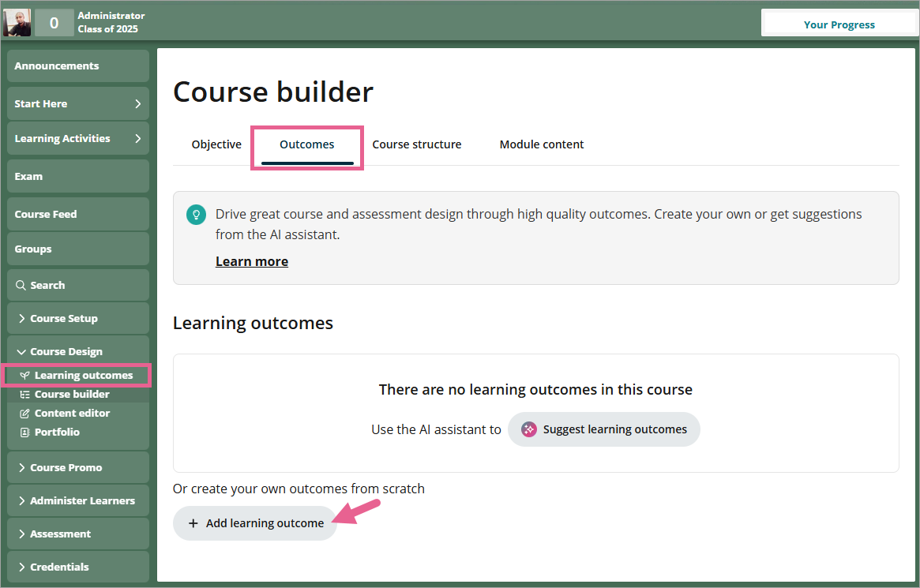This screenshot has width=920, height=588.
Task: Open the Module content tab
Action: [x=542, y=144]
